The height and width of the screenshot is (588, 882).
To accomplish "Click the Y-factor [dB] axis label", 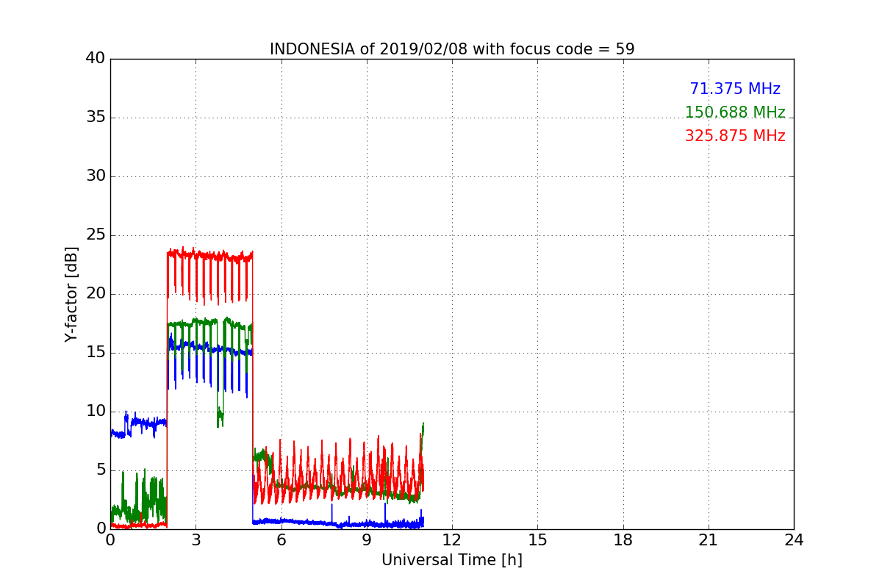I will point(71,294).
